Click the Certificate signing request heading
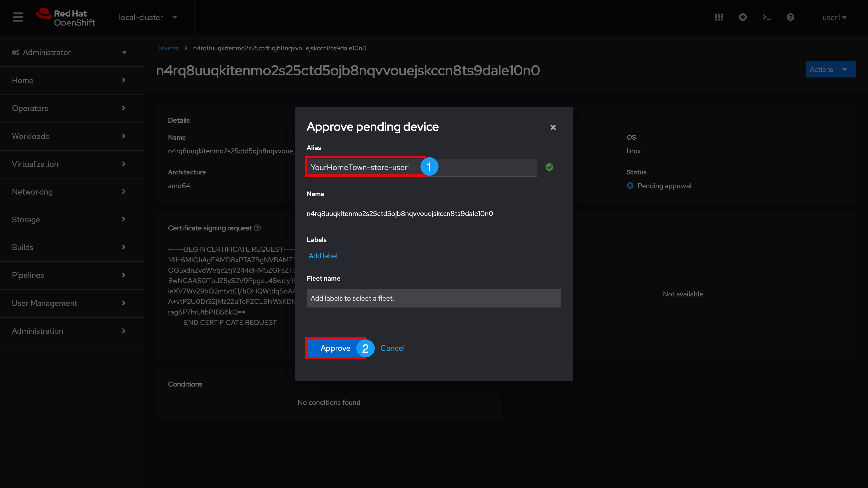Screen dimensions: 868x488 tap(210, 228)
